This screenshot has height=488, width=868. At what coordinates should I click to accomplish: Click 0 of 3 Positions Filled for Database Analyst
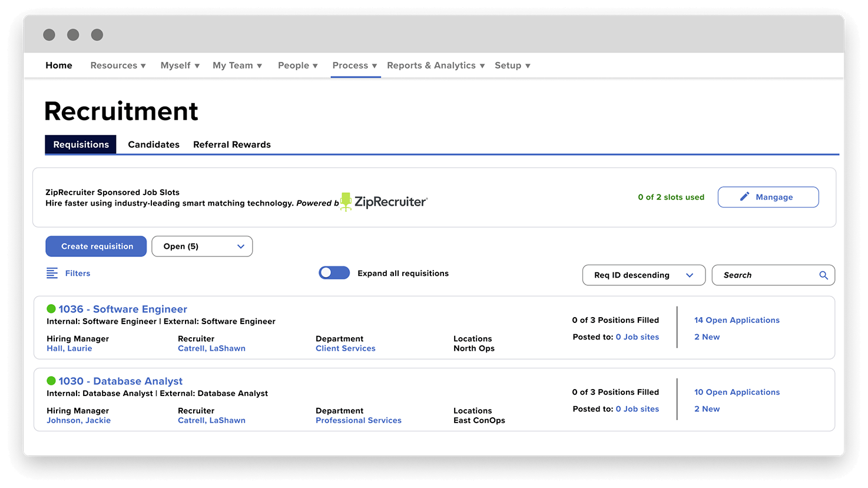coord(615,392)
